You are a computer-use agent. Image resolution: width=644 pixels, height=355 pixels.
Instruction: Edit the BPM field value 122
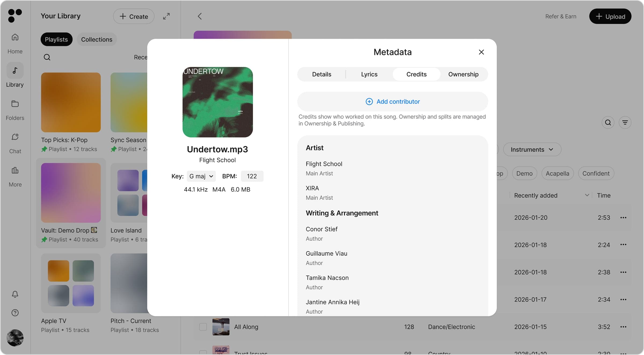(252, 176)
